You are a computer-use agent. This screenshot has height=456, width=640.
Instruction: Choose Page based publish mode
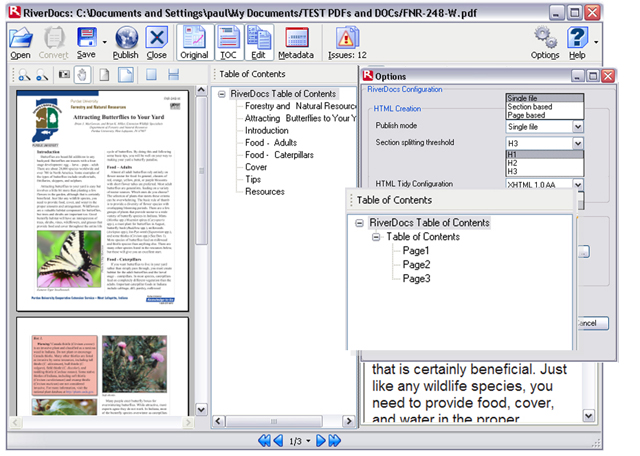point(545,115)
